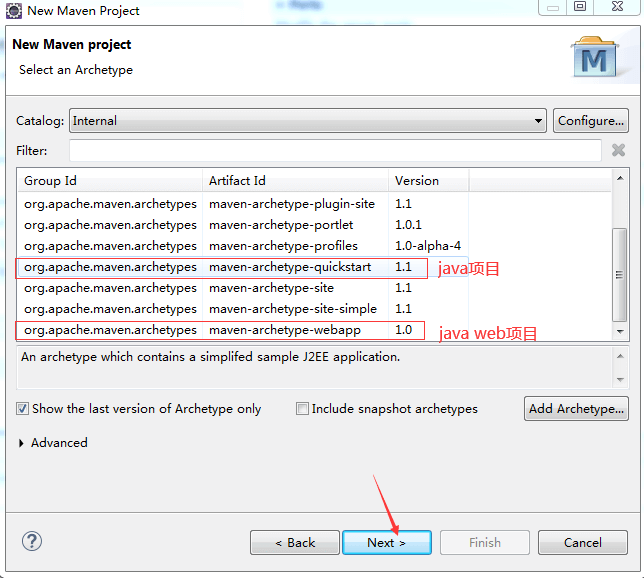The width and height of the screenshot is (644, 578).
Task: Maximize the New Maven Project window
Action: 580,7
